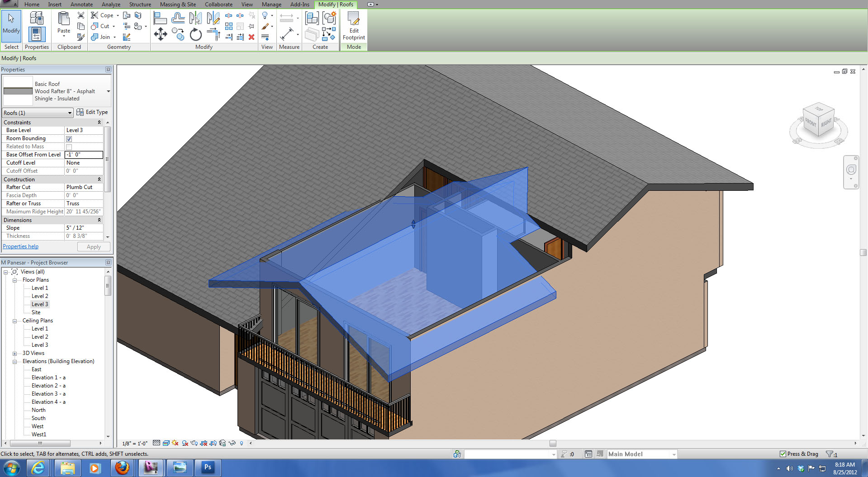Uncheck the Room Bounding checkbox
868x477 pixels.
tap(69, 139)
